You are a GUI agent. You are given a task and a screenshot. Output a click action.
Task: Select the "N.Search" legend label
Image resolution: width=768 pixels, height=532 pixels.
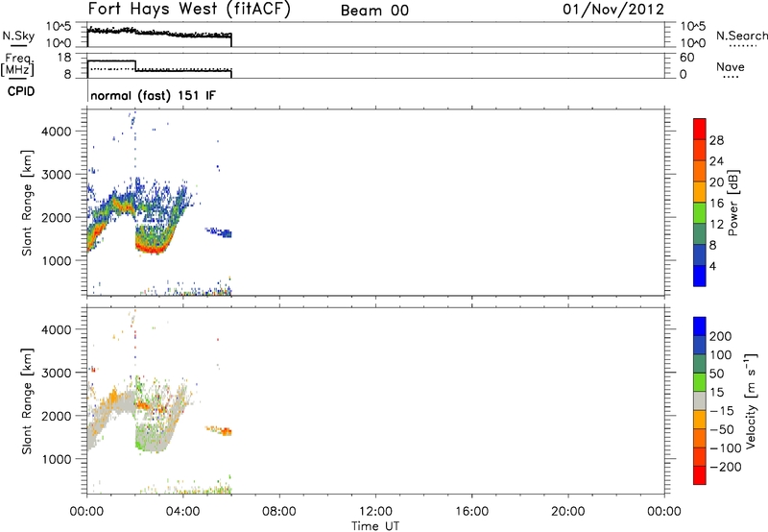coord(741,36)
